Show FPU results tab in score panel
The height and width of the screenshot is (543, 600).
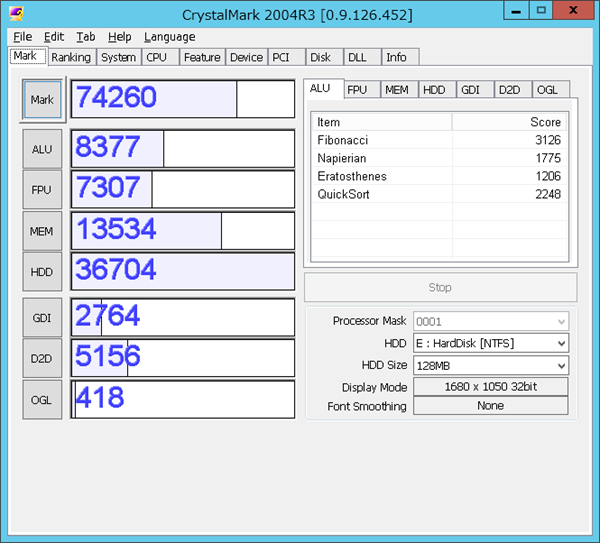click(362, 90)
